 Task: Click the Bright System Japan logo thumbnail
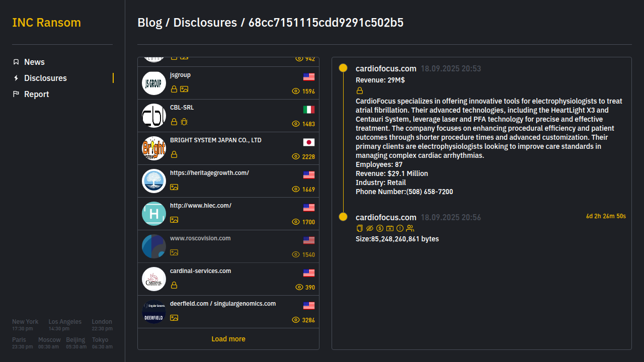click(154, 148)
